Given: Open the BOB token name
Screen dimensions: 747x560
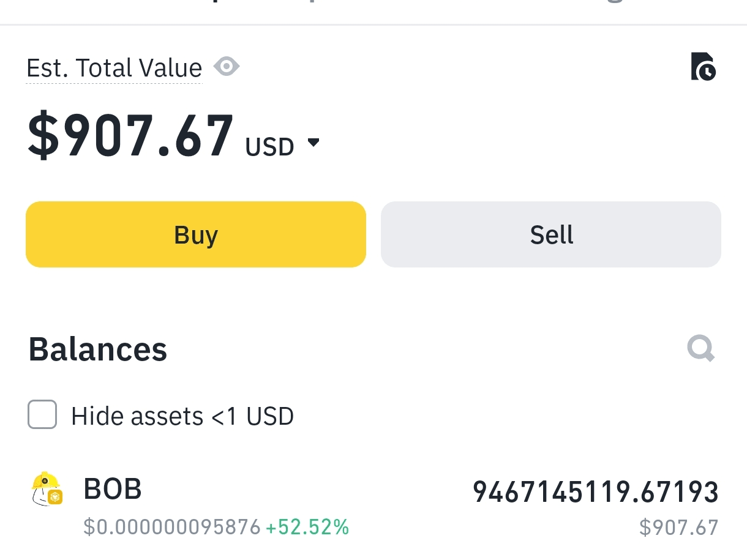Looking at the screenshot, I should pos(113,489).
